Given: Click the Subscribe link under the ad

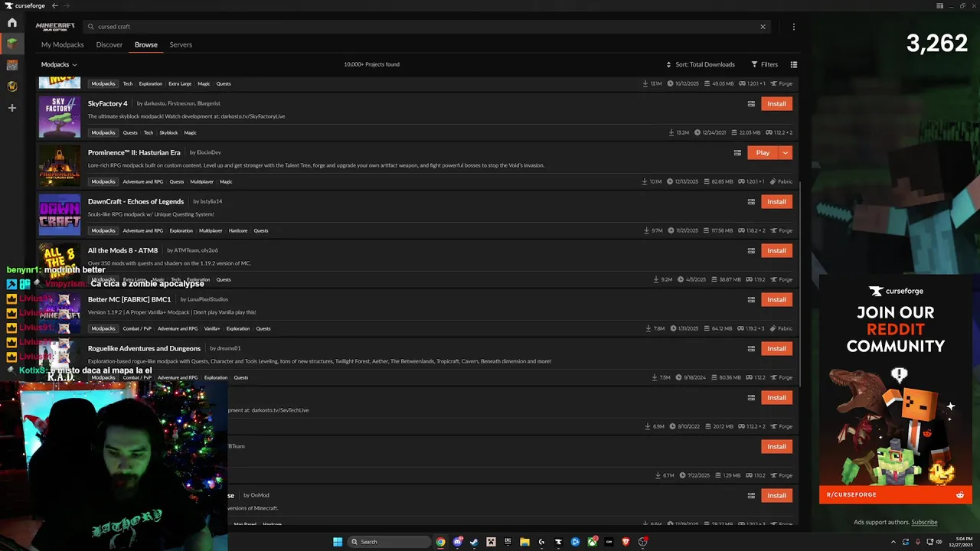Looking at the screenshot, I should [x=924, y=522].
